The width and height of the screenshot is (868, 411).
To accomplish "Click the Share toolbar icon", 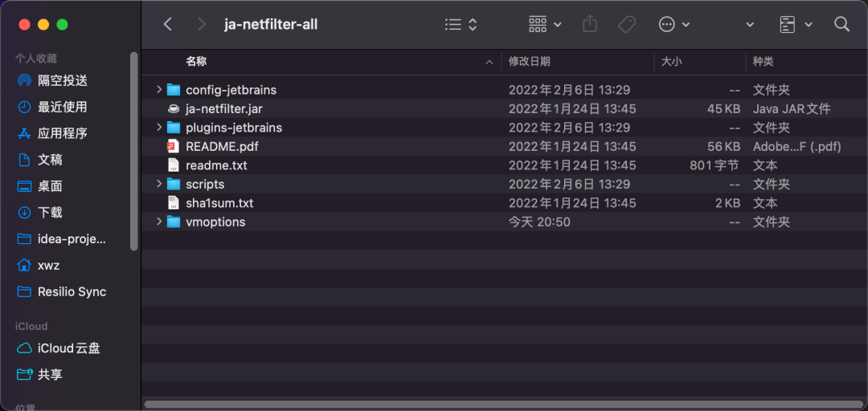I will (590, 24).
